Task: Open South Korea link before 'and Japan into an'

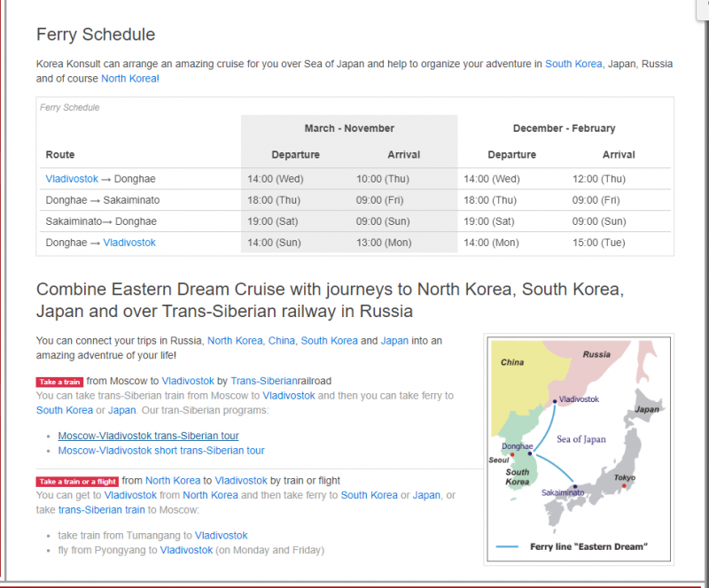Action: 329,340
